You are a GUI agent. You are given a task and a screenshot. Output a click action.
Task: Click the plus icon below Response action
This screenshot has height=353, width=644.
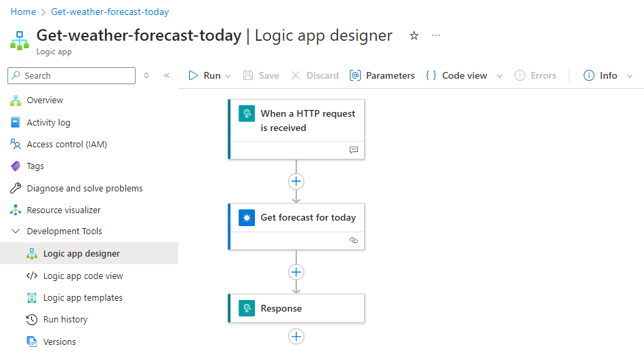[296, 337]
